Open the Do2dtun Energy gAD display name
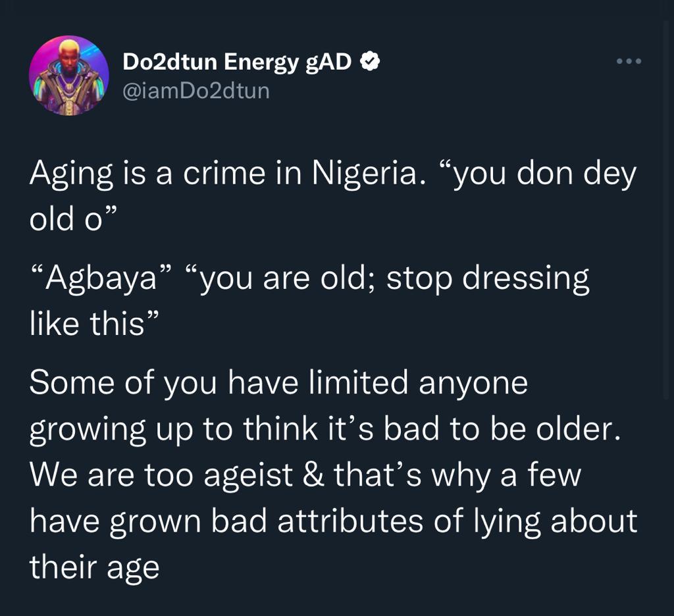 pyautogui.click(x=237, y=62)
